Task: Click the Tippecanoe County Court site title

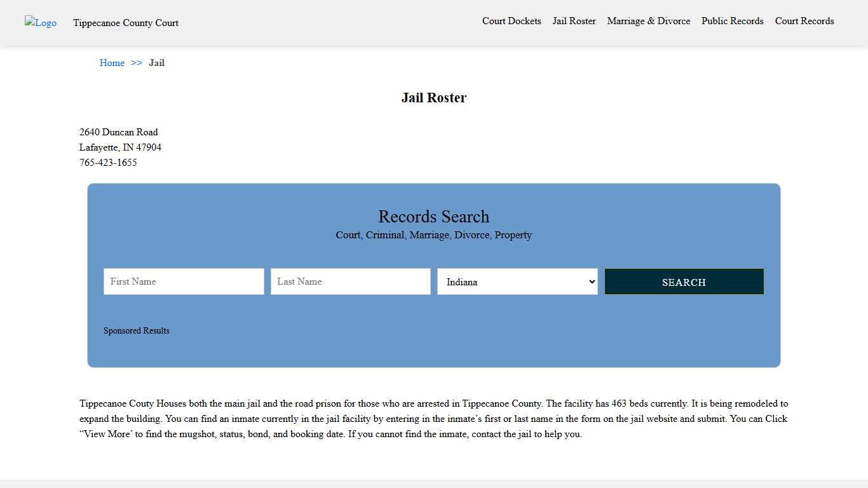Action: 126,23
